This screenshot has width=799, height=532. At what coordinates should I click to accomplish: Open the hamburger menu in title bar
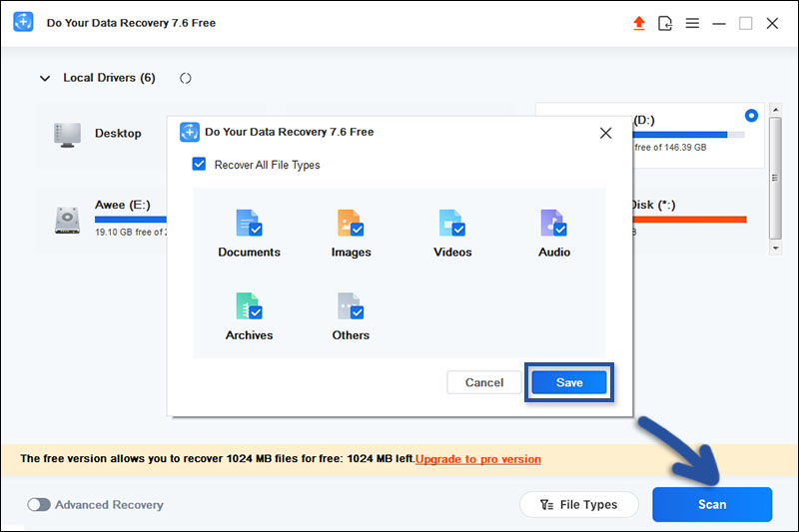coord(692,23)
